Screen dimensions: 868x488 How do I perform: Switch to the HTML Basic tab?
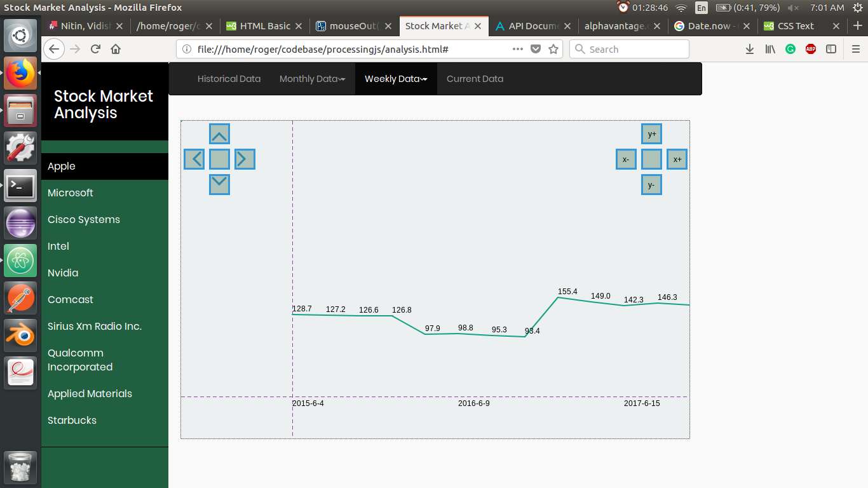click(265, 26)
